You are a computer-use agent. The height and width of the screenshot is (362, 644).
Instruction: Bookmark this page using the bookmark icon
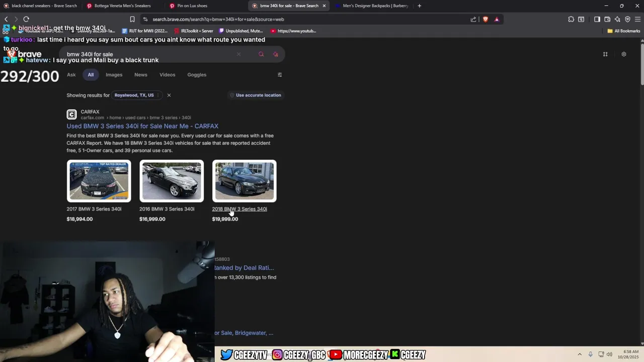[x=132, y=19]
